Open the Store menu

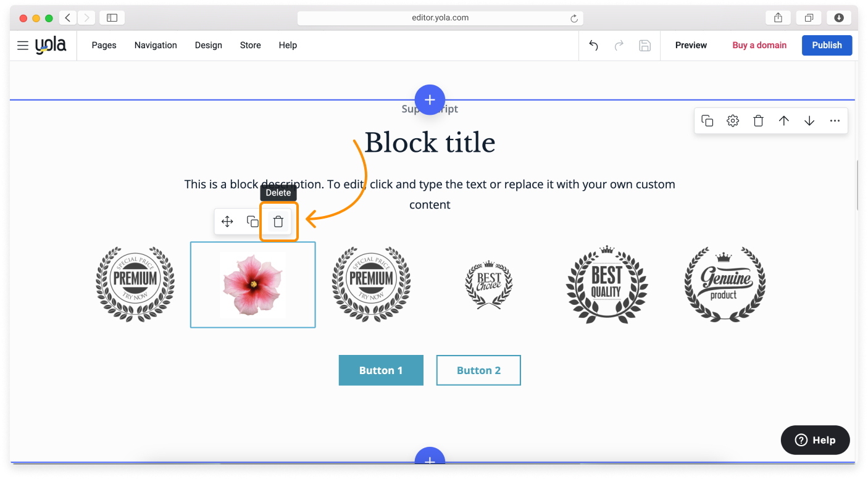pyautogui.click(x=250, y=45)
